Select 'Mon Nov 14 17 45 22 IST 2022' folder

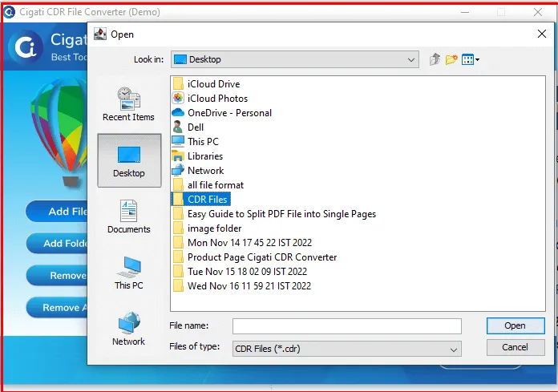coord(242,243)
